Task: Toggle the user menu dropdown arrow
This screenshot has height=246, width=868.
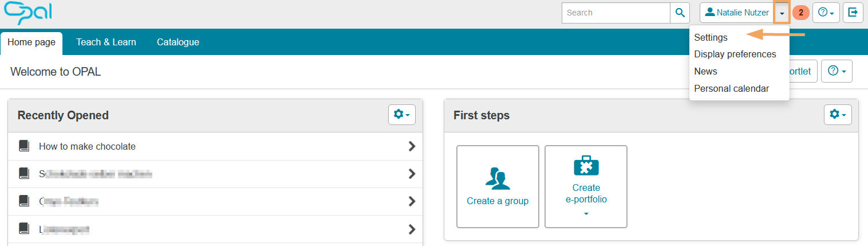Action: (x=782, y=13)
